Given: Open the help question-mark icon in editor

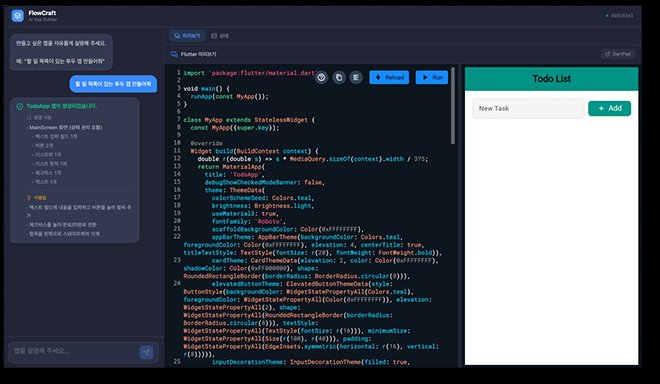Looking at the screenshot, I should tap(321, 77).
